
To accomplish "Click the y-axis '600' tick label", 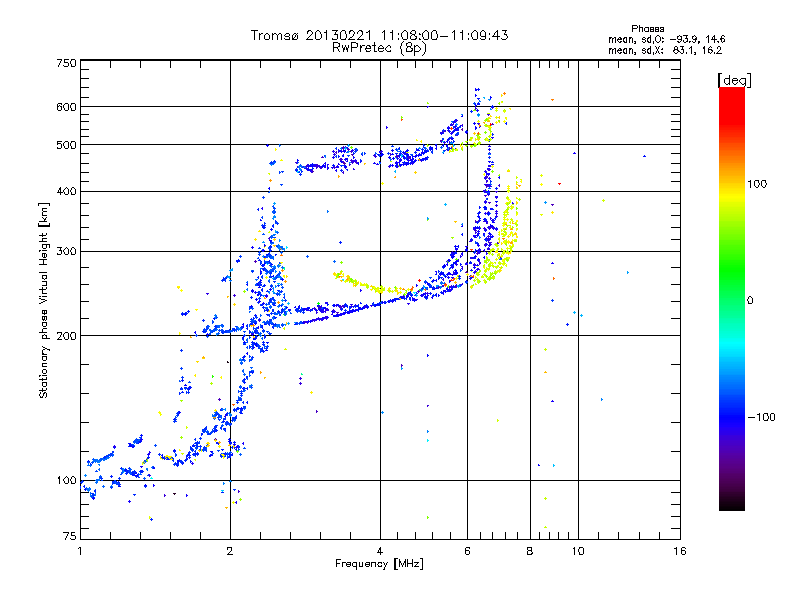I will 66,107.
